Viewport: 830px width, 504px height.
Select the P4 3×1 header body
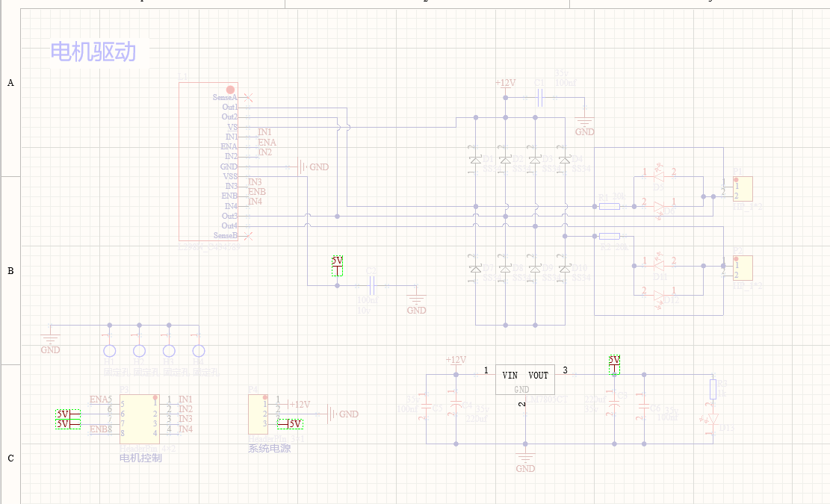[x=258, y=414]
